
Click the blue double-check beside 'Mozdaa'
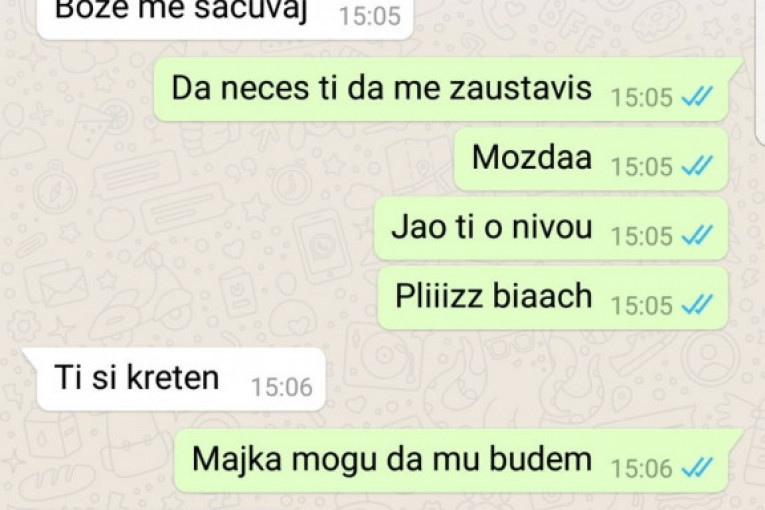(698, 166)
